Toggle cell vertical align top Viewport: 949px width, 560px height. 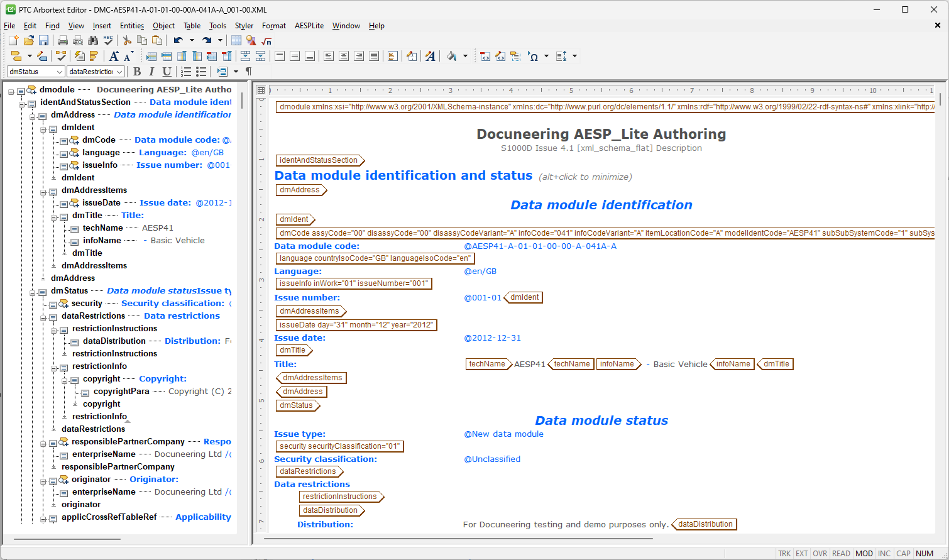pyautogui.click(x=280, y=56)
